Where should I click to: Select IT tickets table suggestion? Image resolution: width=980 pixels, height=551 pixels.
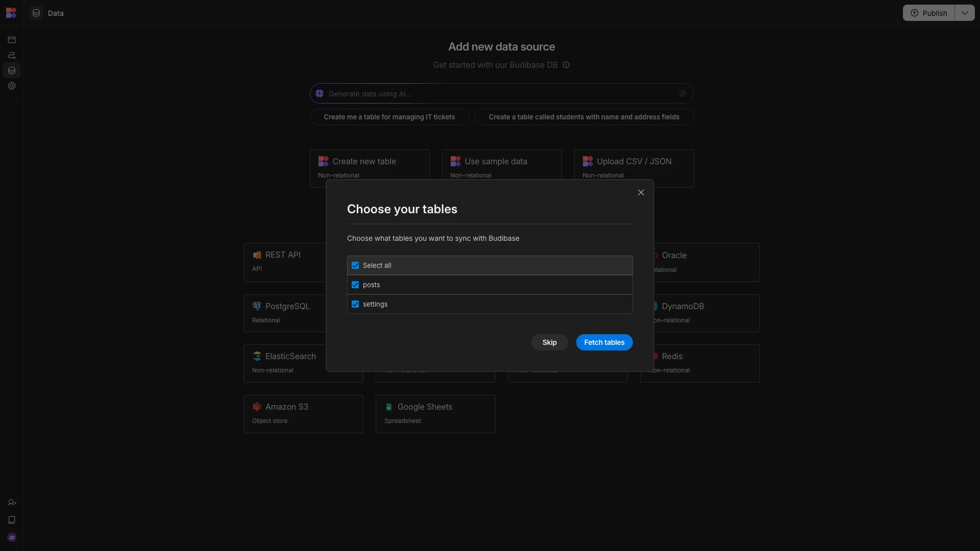(389, 117)
